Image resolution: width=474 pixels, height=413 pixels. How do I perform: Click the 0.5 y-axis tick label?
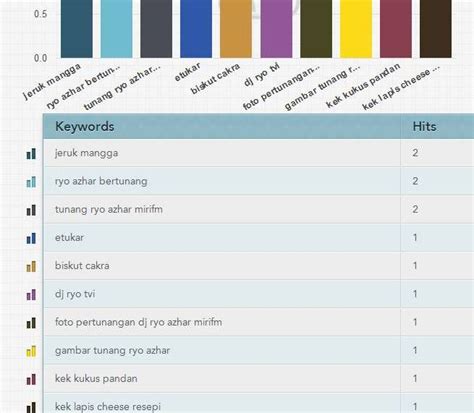(x=40, y=14)
